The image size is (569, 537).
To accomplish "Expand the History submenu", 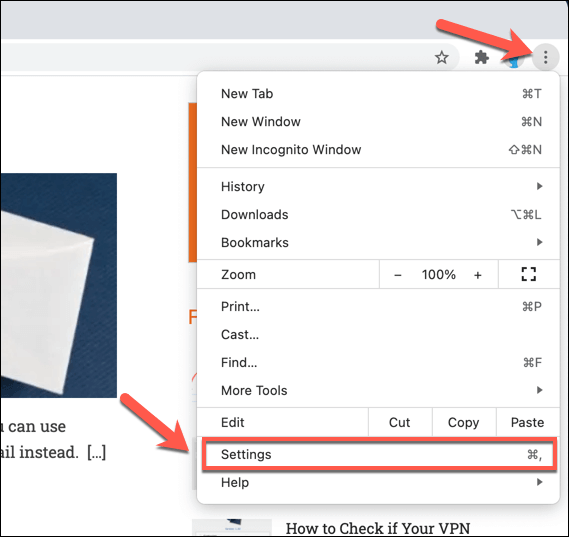I will 378,186.
